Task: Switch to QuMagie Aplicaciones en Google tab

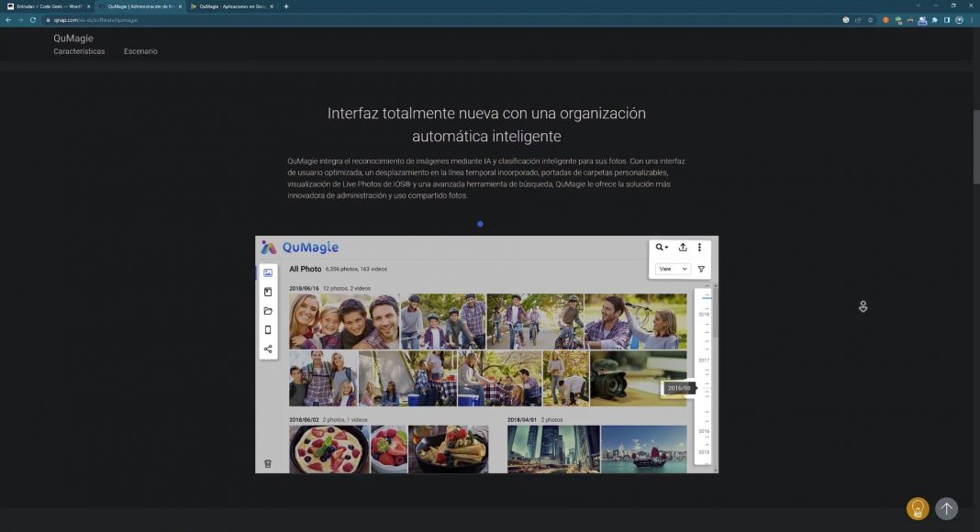Action: coord(229,6)
